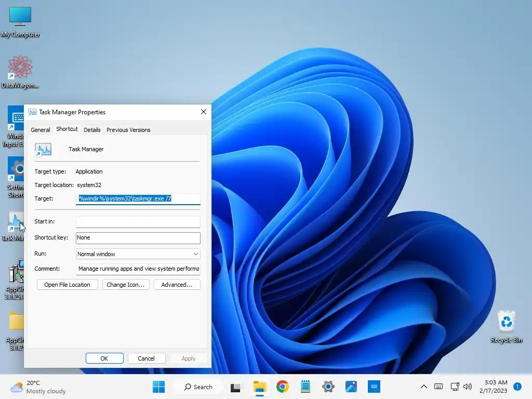Click the Target type value Application
Image resolution: width=532 pixels, height=399 pixels.
(89, 171)
